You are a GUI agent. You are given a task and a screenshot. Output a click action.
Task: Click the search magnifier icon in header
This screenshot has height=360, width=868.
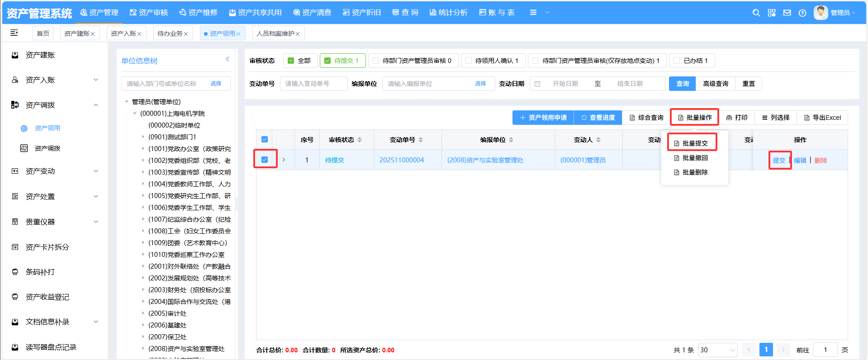pyautogui.click(x=756, y=13)
